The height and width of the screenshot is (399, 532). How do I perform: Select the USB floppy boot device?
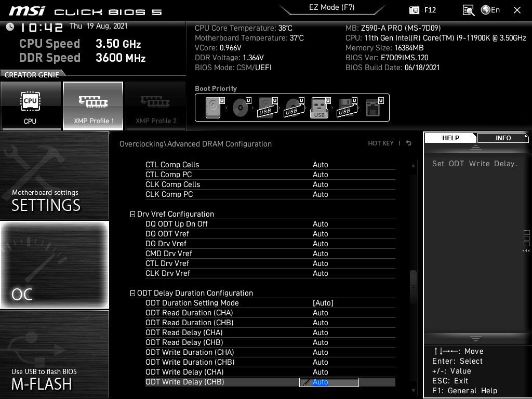(x=347, y=108)
